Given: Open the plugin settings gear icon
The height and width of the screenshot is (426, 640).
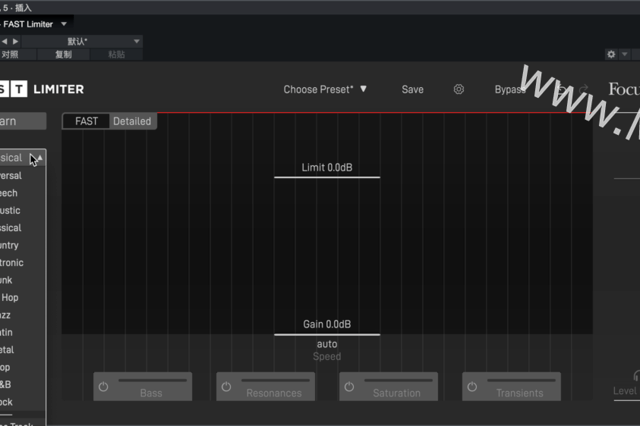Looking at the screenshot, I should [x=459, y=89].
